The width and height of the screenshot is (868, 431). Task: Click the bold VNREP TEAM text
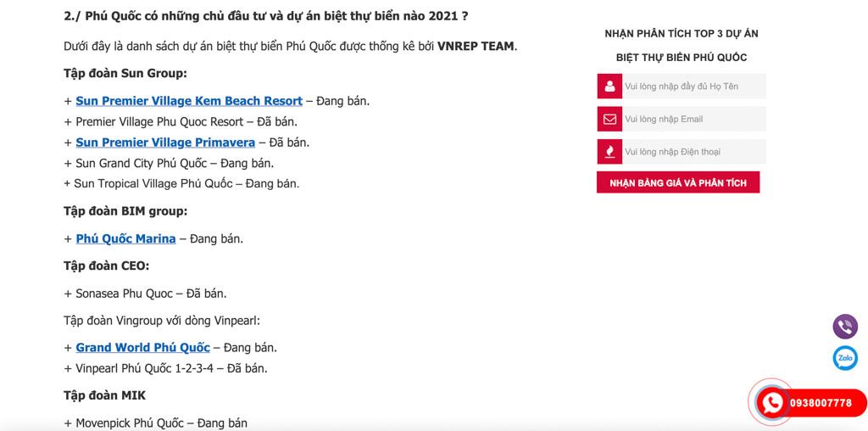(x=476, y=46)
